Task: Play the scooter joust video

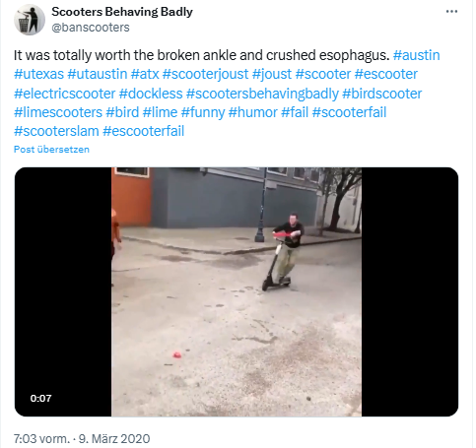Action: point(237,291)
